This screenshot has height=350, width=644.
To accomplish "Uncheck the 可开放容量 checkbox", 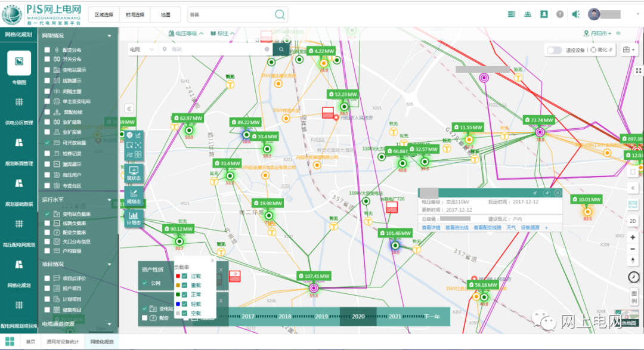I will tap(47, 143).
